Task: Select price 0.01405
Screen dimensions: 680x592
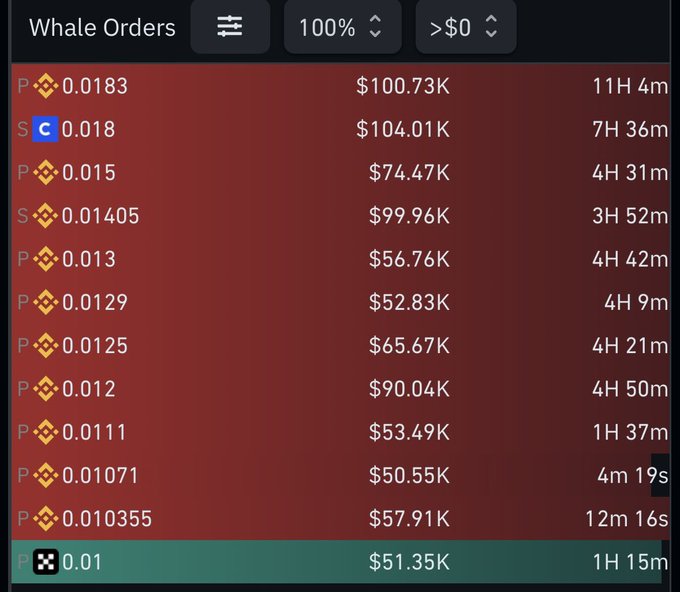Action: [101, 216]
